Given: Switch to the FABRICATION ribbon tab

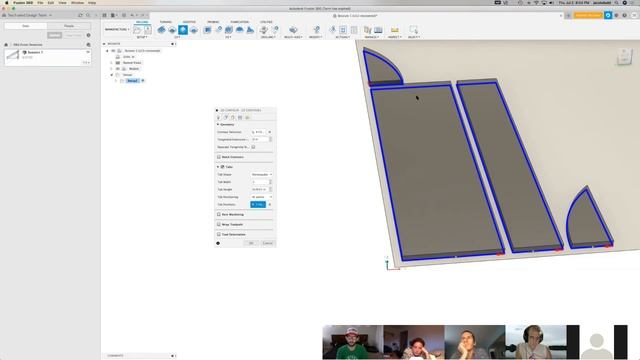Looking at the screenshot, I should [240, 22].
